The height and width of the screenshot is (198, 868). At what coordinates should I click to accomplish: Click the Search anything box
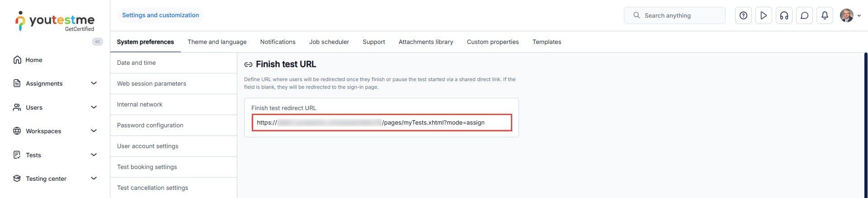(675, 15)
